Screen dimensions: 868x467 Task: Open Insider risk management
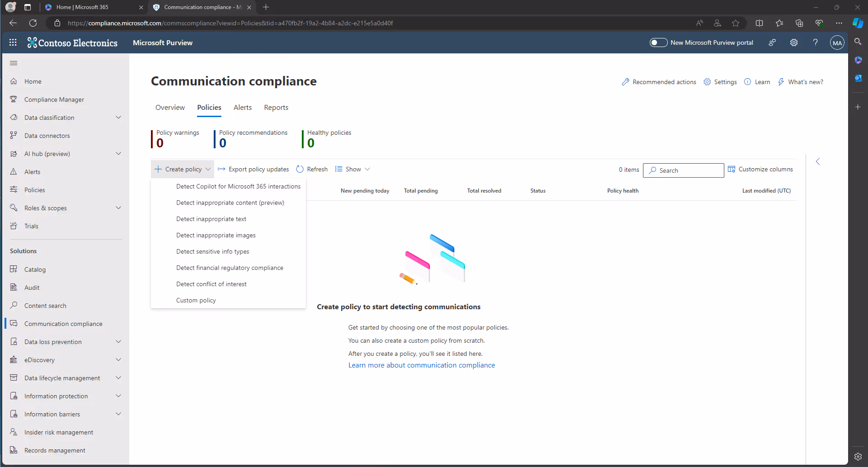coord(59,432)
